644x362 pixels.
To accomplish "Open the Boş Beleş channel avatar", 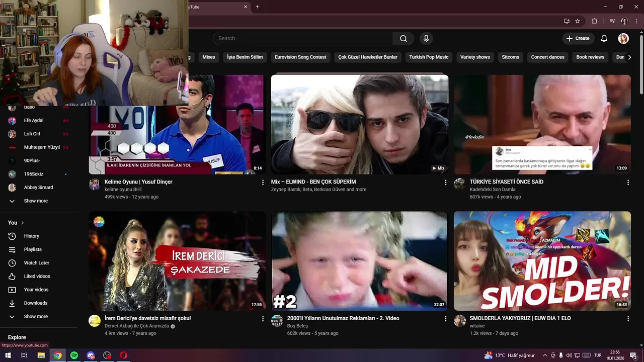I will coord(277,321).
